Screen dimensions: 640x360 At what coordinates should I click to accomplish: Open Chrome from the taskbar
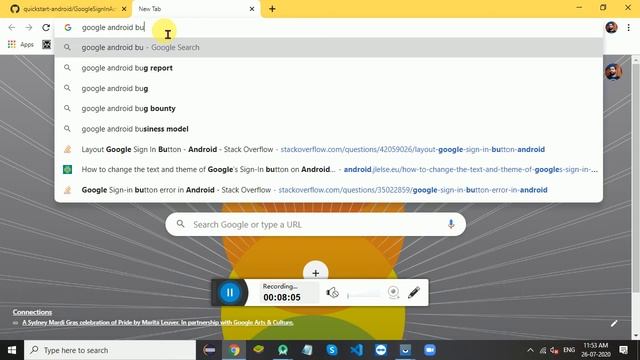click(234, 350)
